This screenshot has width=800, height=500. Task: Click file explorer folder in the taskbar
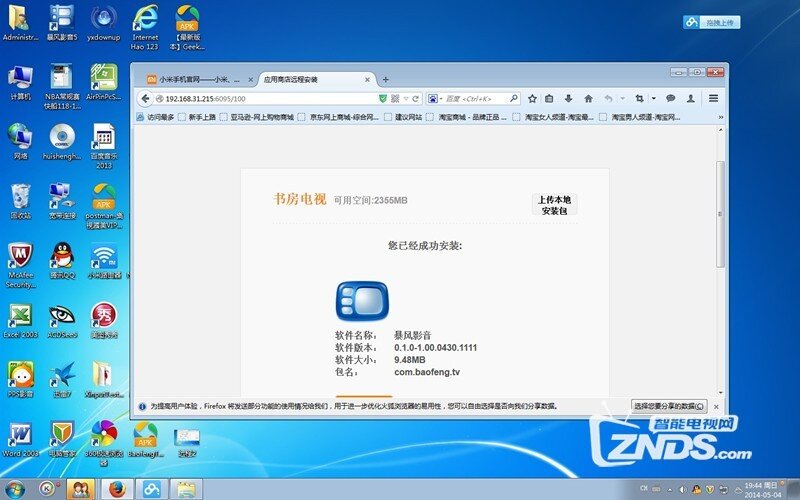tap(186, 489)
